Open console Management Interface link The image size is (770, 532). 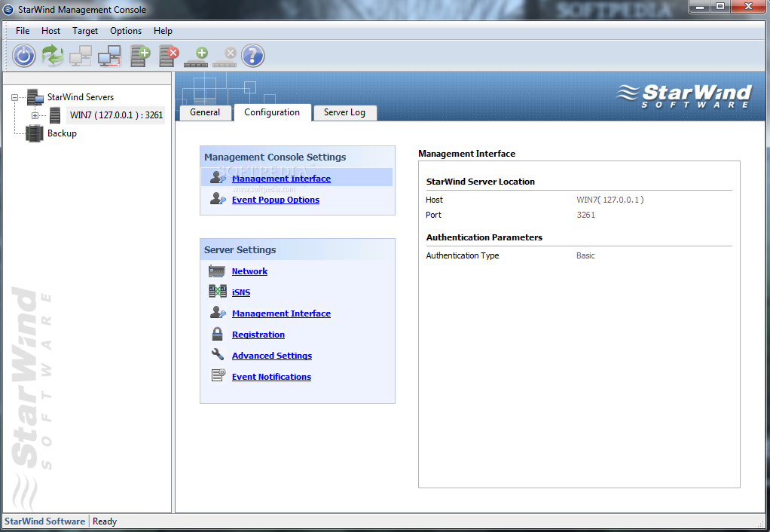[281, 179]
